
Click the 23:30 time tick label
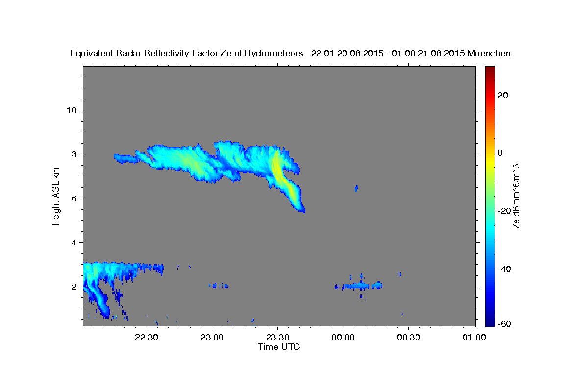coord(277,337)
